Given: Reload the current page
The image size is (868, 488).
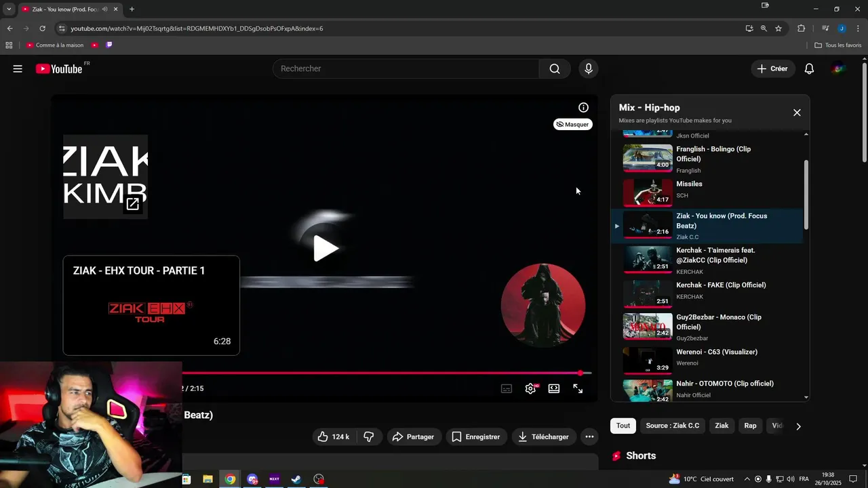Looking at the screenshot, I should pos(42,28).
